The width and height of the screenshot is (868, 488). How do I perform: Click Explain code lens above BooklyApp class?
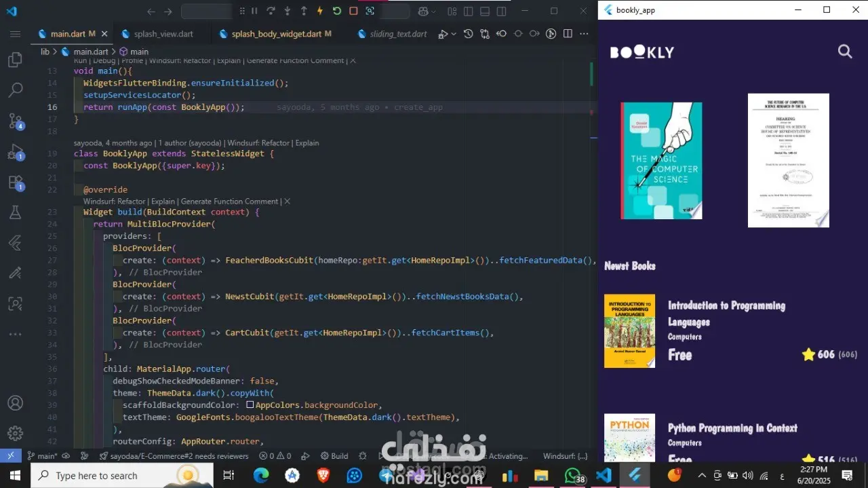point(307,143)
